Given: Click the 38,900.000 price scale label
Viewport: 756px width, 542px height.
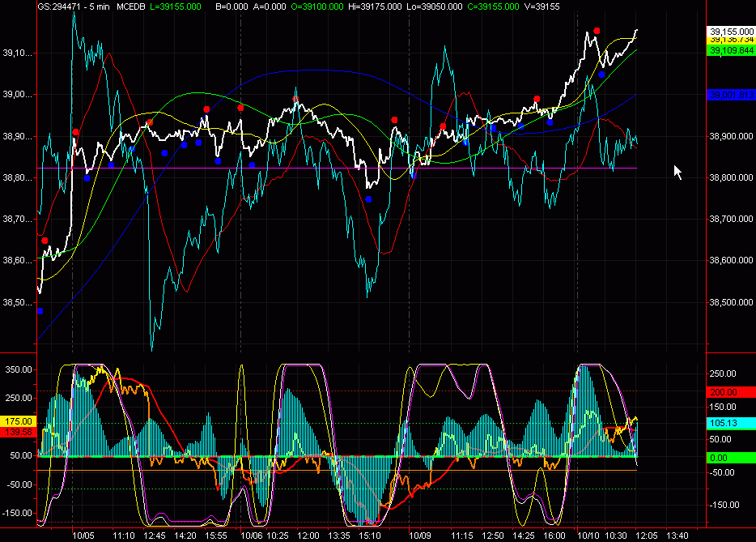Looking at the screenshot, I should 731,137.
